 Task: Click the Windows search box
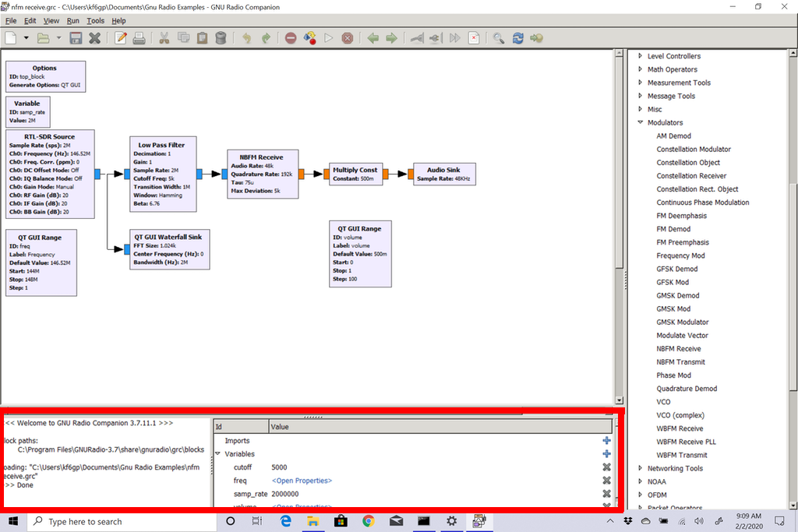[x=122, y=521]
